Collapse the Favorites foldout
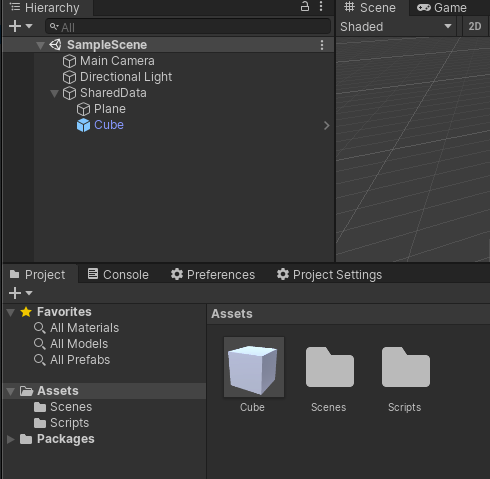490x479 pixels. 11,312
